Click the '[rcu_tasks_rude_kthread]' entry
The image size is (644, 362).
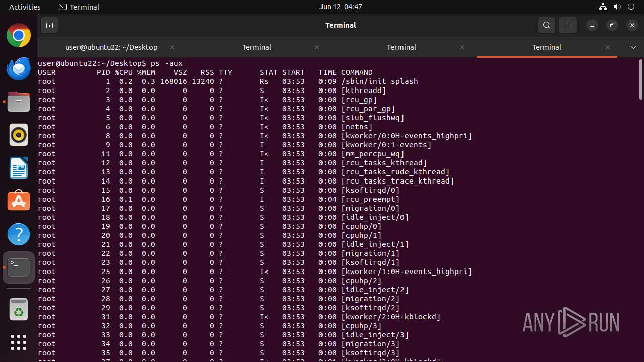tap(395, 172)
